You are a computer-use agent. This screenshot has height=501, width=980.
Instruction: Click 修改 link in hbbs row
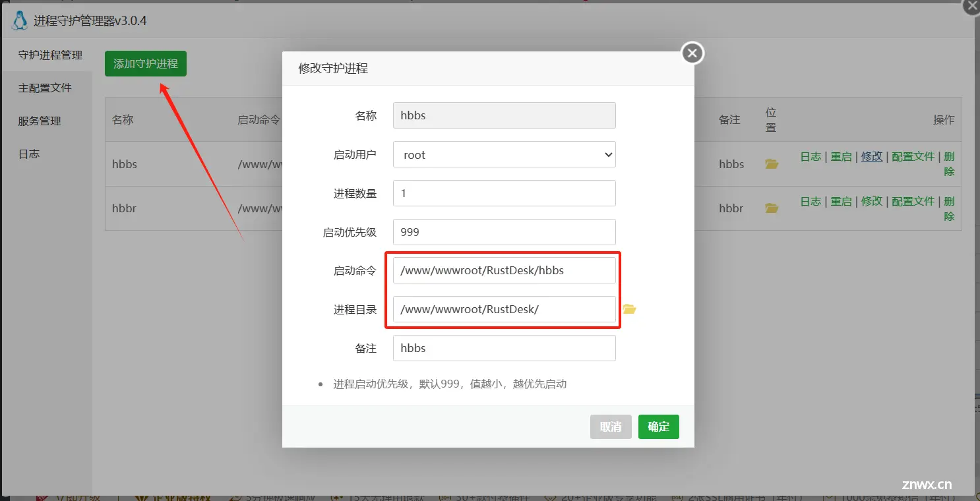click(x=872, y=156)
